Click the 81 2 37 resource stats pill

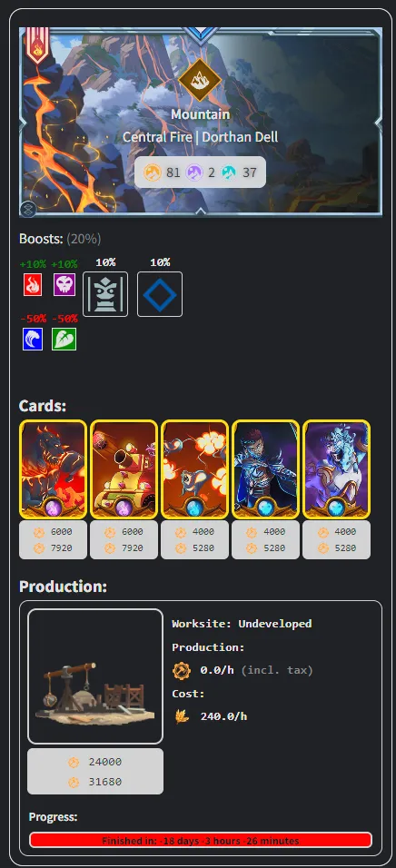(200, 173)
